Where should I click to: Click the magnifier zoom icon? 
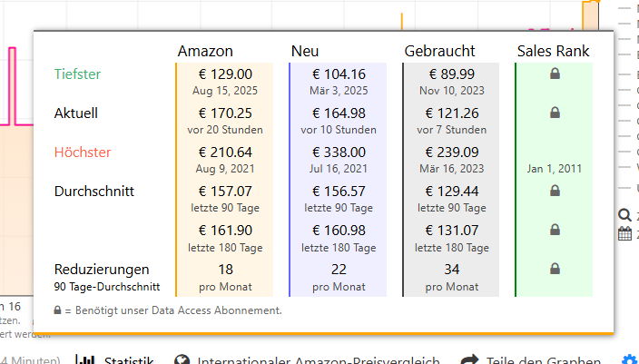pyautogui.click(x=624, y=216)
